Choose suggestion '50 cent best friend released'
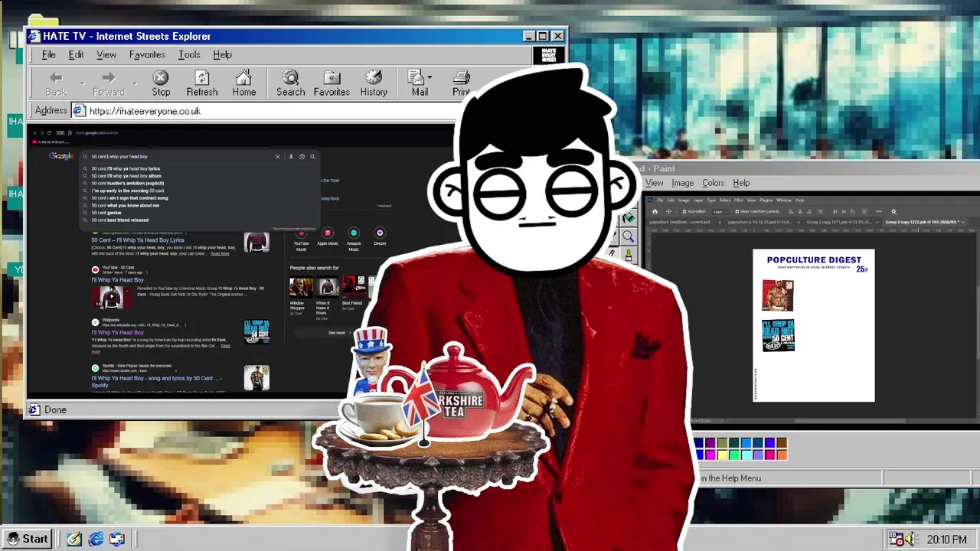Image resolution: width=980 pixels, height=551 pixels. tap(120, 220)
